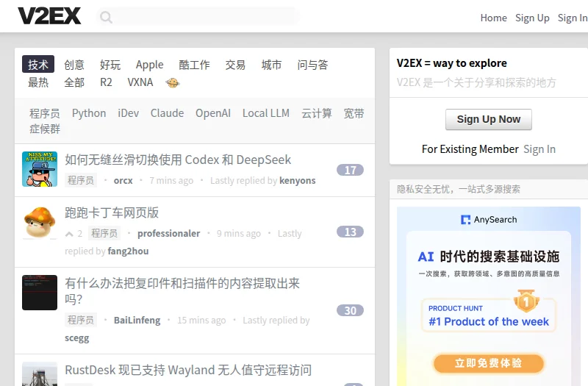Focus the search input field

tap(198, 17)
